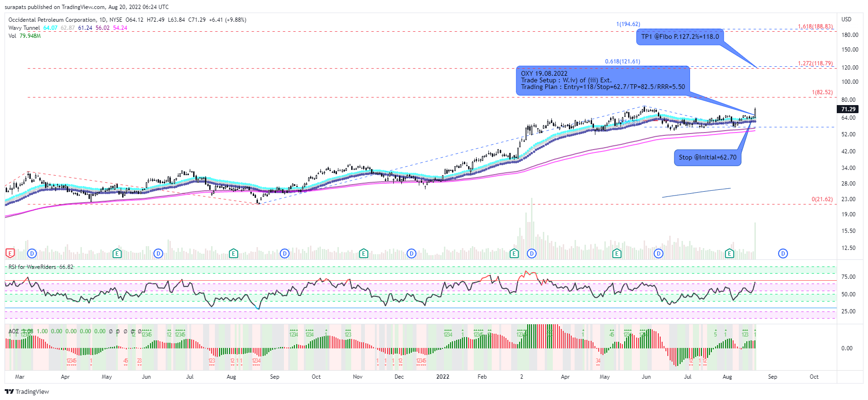868x400 pixels.
Task: Click the 0.00 level on AOZ axis
Action: [x=847, y=348]
